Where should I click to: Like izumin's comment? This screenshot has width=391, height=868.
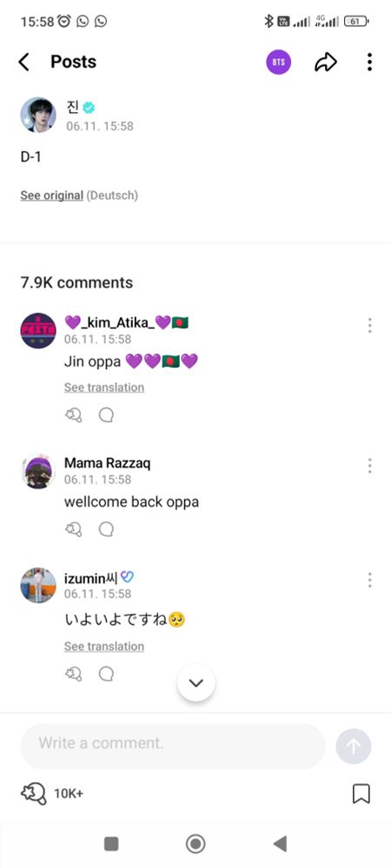coord(74,674)
